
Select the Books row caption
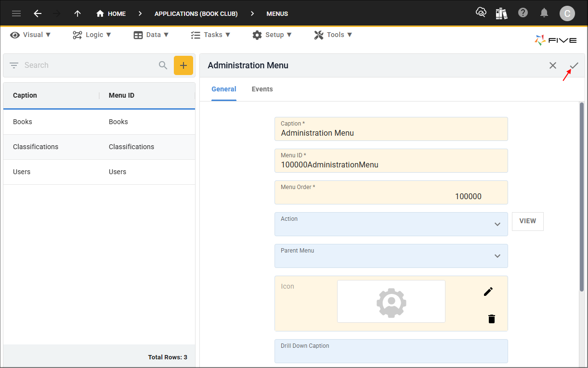[x=23, y=122]
